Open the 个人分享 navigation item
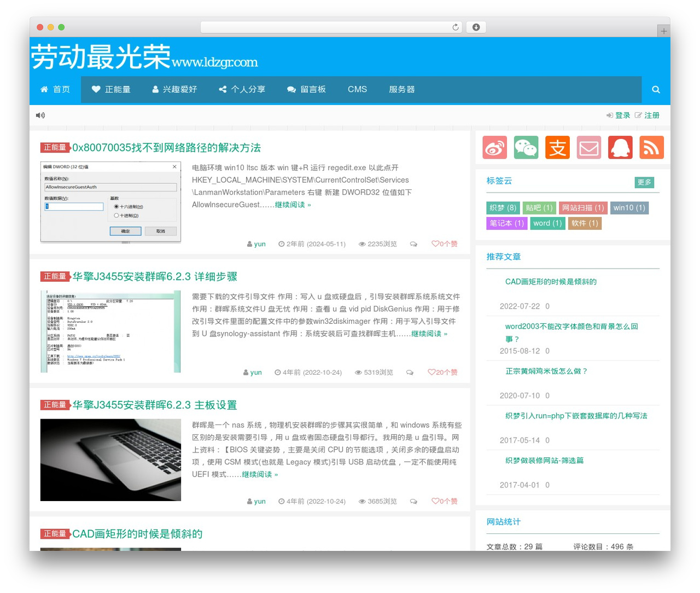 pyautogui.click(x=242, y=89)
